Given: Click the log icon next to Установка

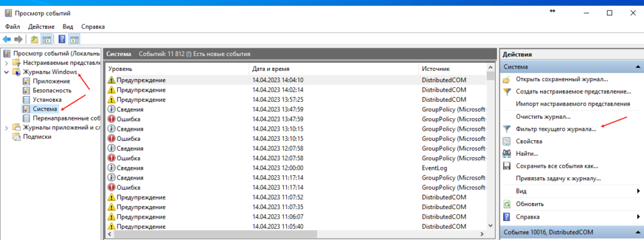Looking at the screenshot, I should coord(26,100).
